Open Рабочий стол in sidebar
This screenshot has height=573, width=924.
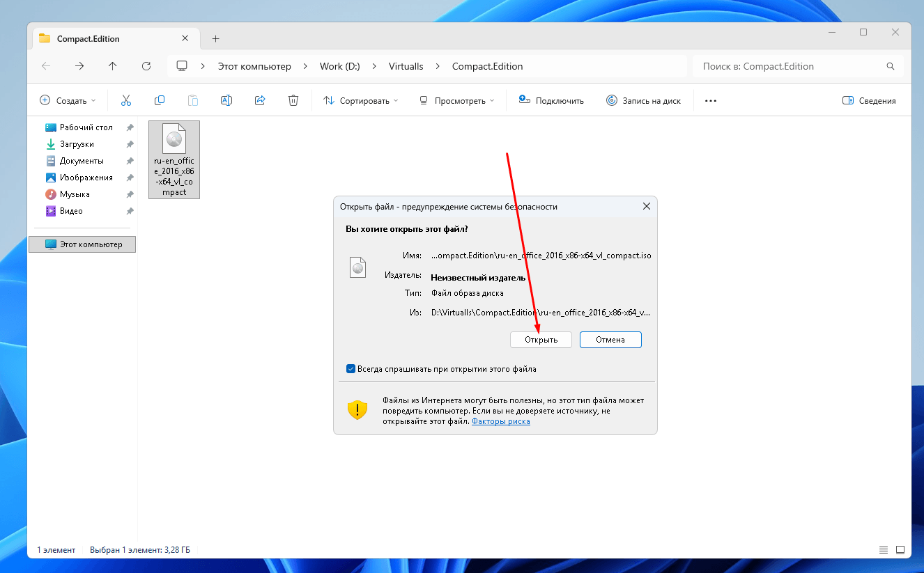(79, 127)
